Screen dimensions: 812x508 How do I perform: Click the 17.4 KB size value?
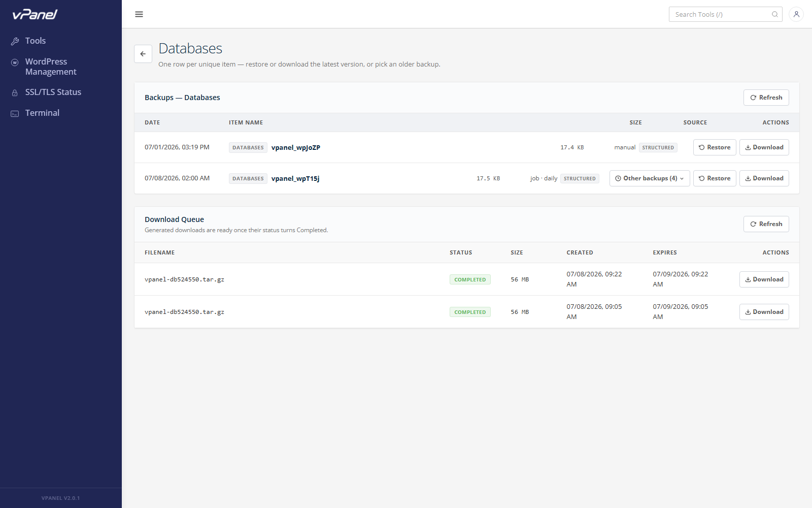click(572, 148)
